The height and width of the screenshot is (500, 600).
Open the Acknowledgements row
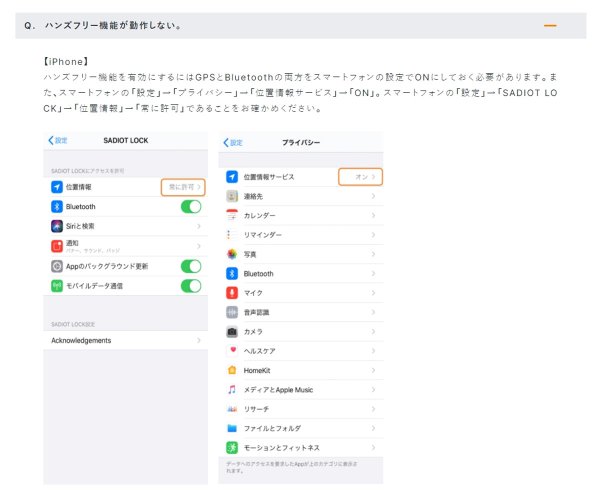[126, 340]
